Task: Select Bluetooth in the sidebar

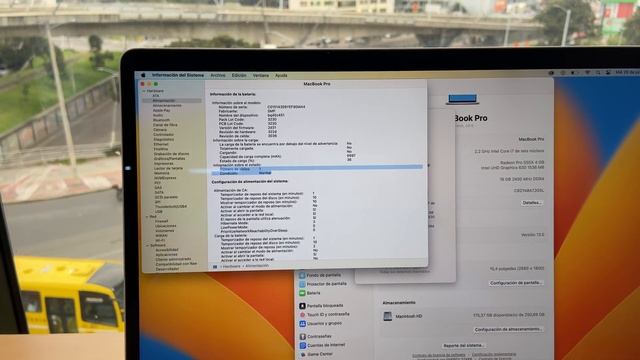Action: [x=161, y=120]
